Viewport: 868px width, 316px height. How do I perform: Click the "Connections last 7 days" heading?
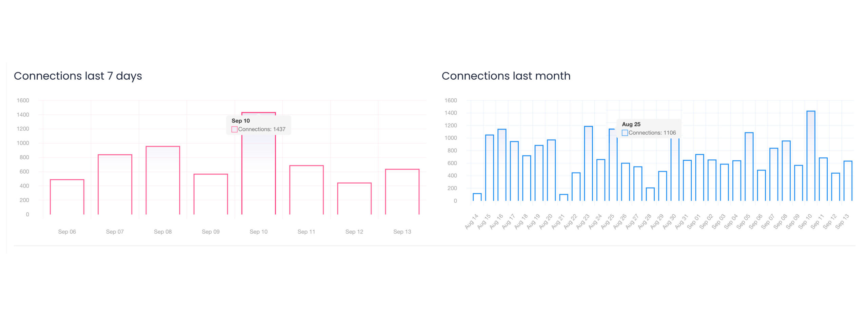(78, 76)
